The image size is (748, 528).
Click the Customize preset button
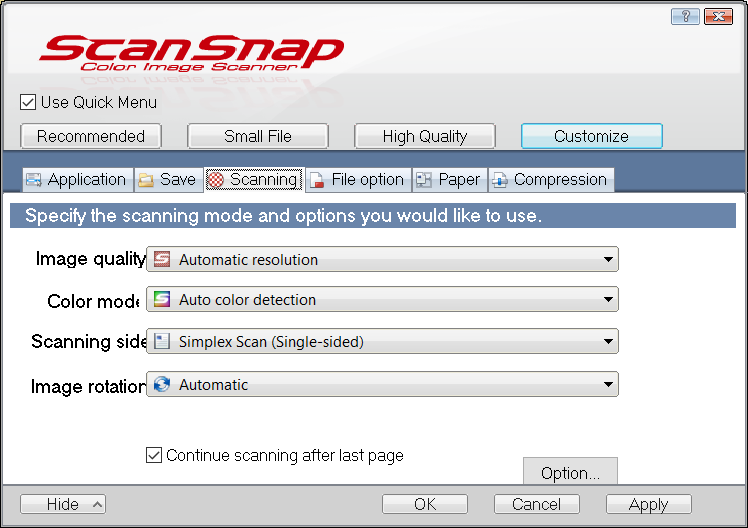pyautogui.click(x=592, y=136)
